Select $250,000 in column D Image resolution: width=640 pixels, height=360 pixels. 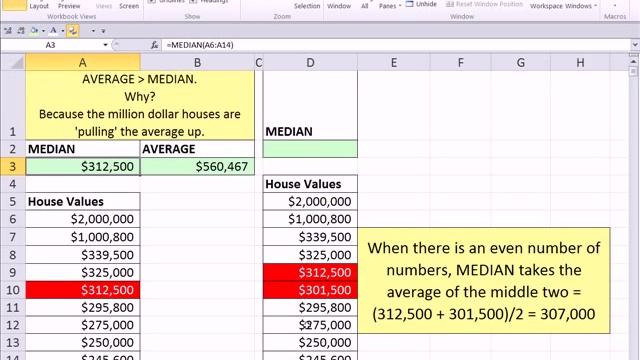coord(310,342)
